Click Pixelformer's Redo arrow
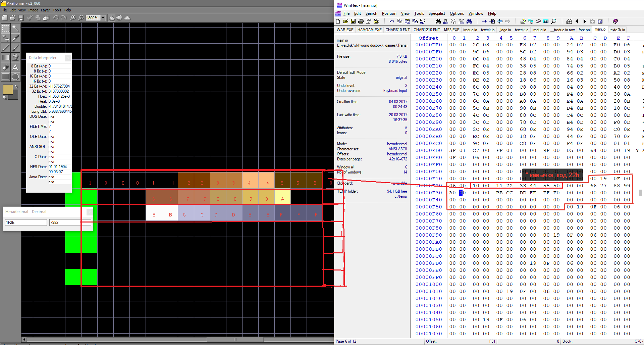This screenshot has height=345, width=644. (x=63, y=18)
